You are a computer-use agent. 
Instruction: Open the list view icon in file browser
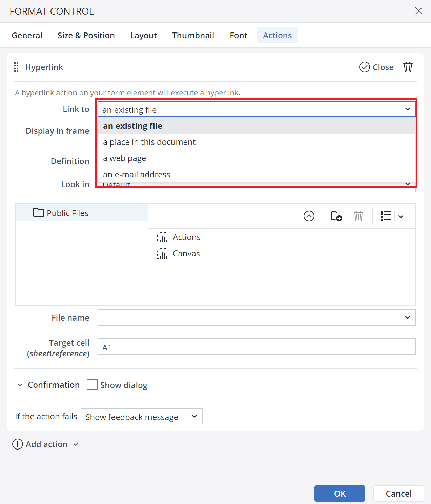pos(386,216)
